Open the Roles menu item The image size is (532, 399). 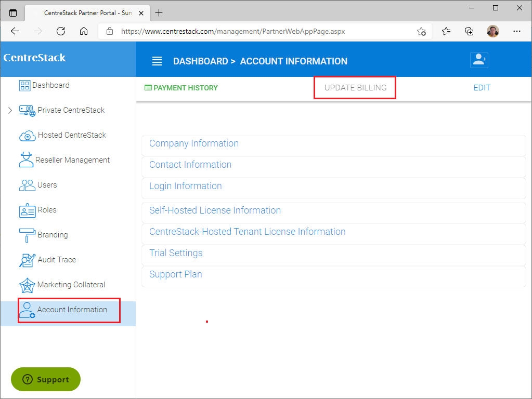(47, 210)
